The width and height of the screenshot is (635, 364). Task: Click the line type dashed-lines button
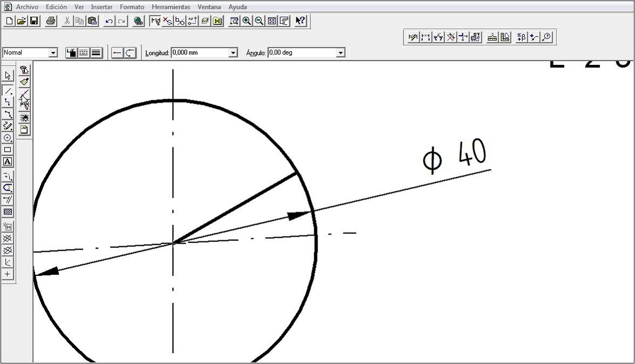(x=84, y=52)
